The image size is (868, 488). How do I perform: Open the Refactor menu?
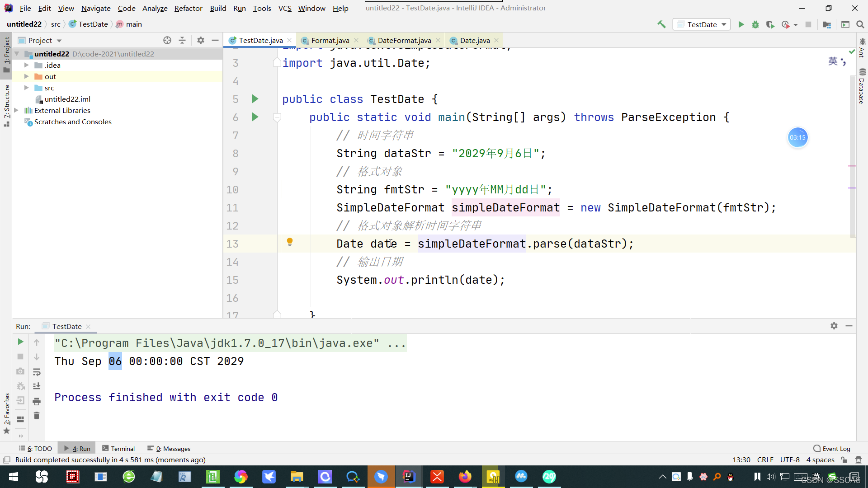pyautogui.click(x=188, y=8)
